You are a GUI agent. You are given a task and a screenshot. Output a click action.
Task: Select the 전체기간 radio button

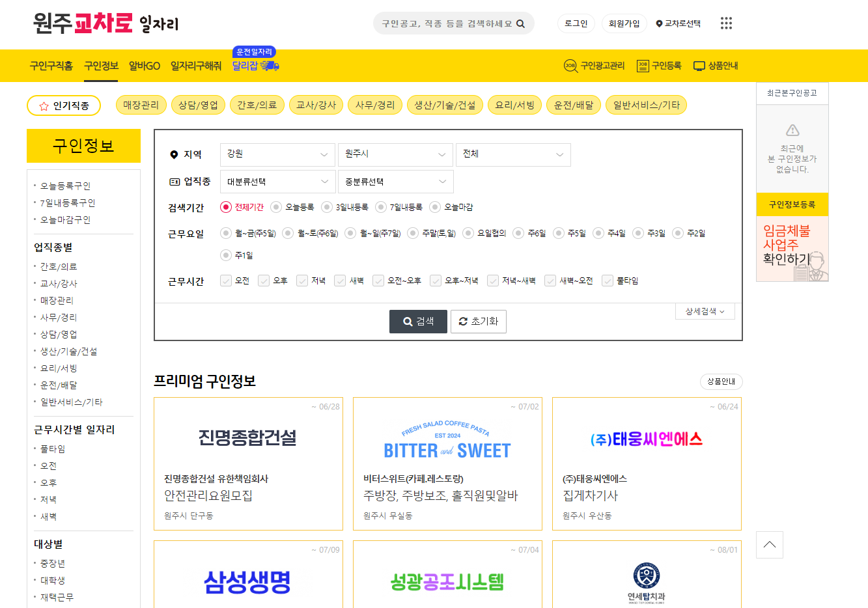(x=226, y=207)
